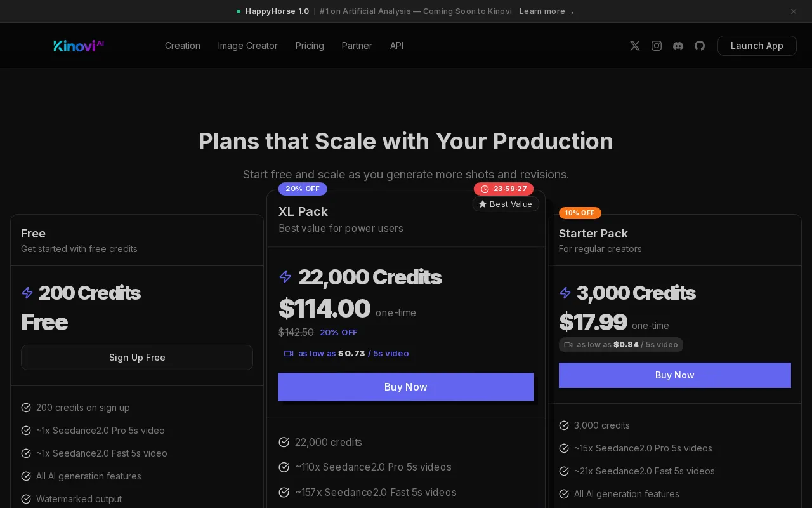Click checkmark beside ~15x Seedance2.0 Pro 5s videos
Viewport: 812px width, 508px height.
[564, 448]
